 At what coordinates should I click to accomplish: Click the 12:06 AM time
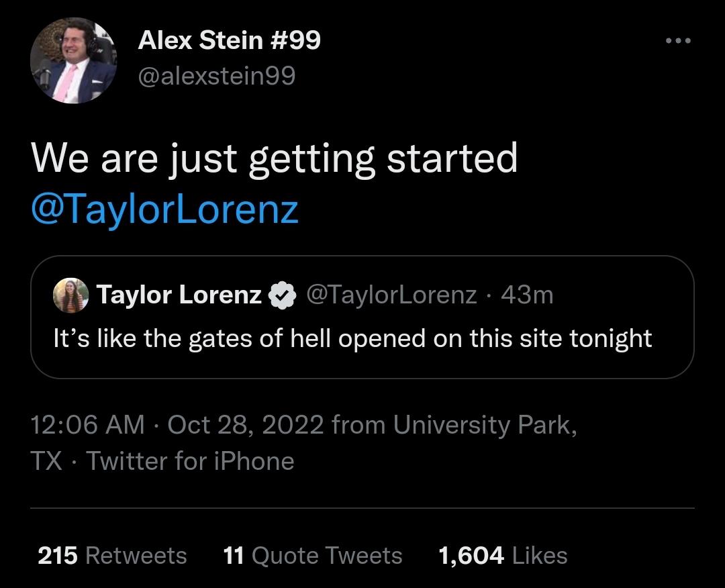click(x=88, y=425)
